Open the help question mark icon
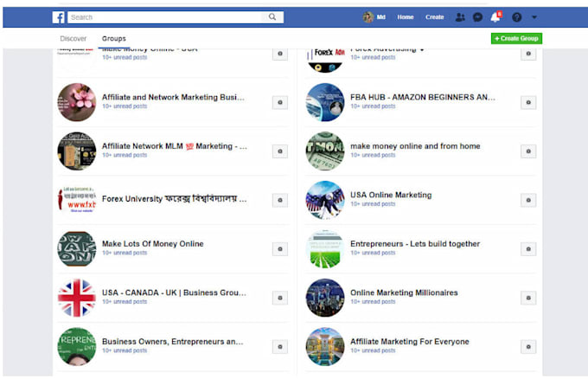Viewport: 588px width, 379px height. [x=517, y=17]
